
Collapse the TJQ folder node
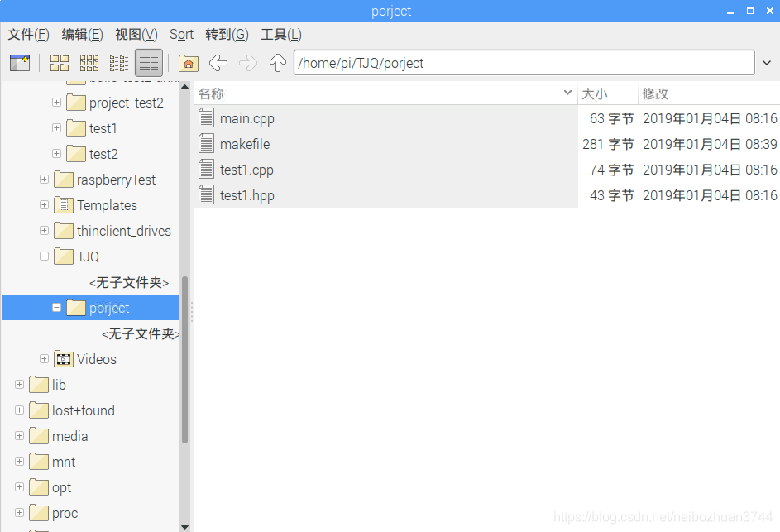tap(44, 256)
